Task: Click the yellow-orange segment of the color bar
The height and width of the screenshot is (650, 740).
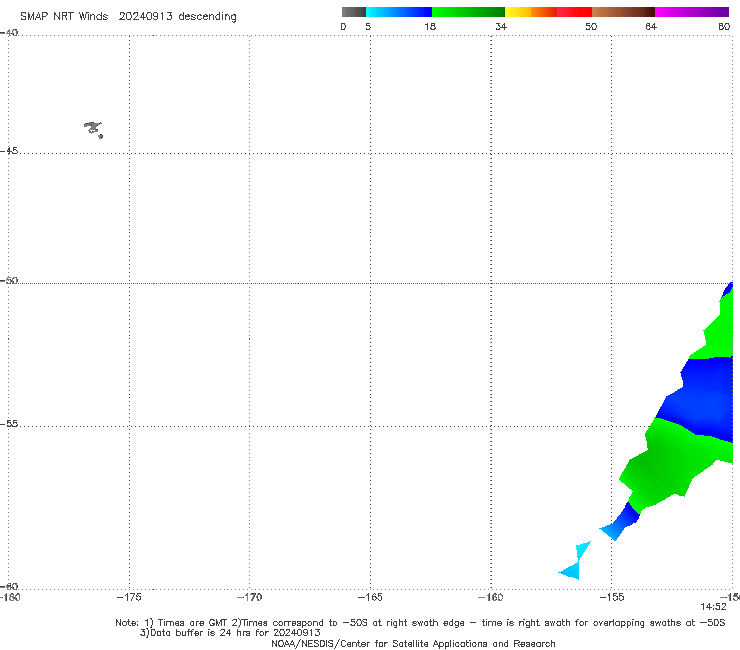Action: pos(530,12)
